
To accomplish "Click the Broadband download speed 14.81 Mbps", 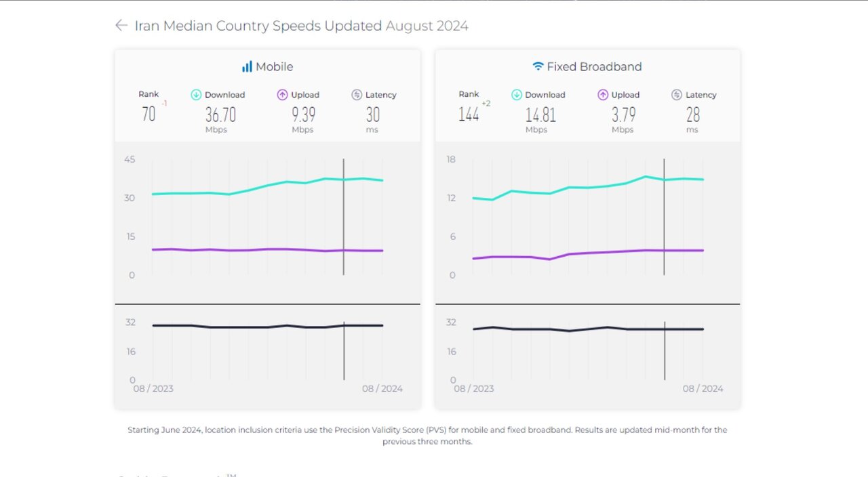I will pos(540,115).
